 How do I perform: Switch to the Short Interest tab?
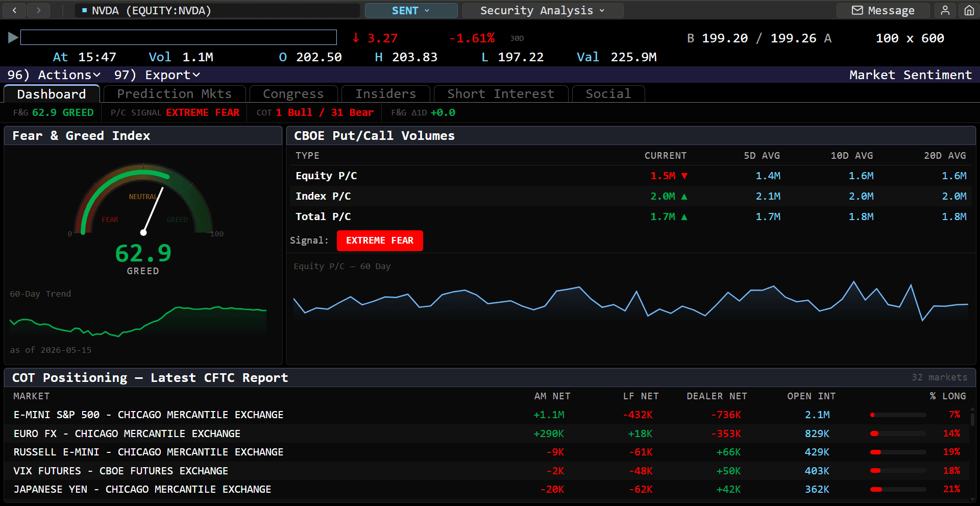point(501,94)
